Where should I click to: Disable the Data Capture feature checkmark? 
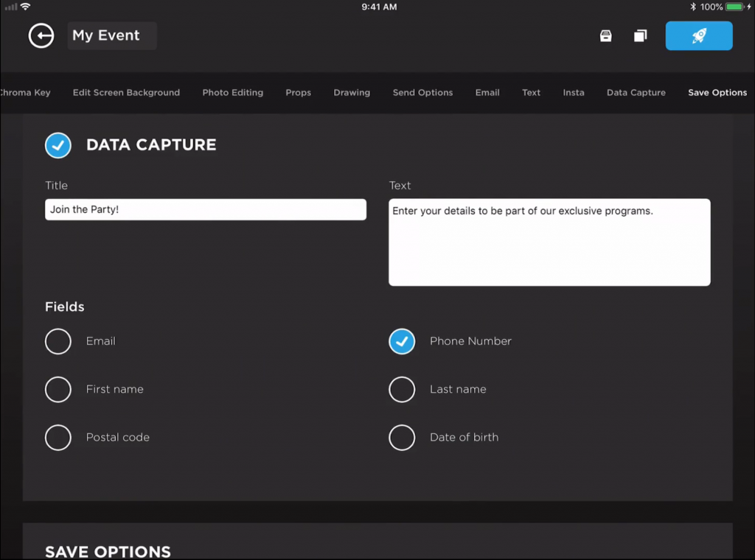click(x=58, y=145)
